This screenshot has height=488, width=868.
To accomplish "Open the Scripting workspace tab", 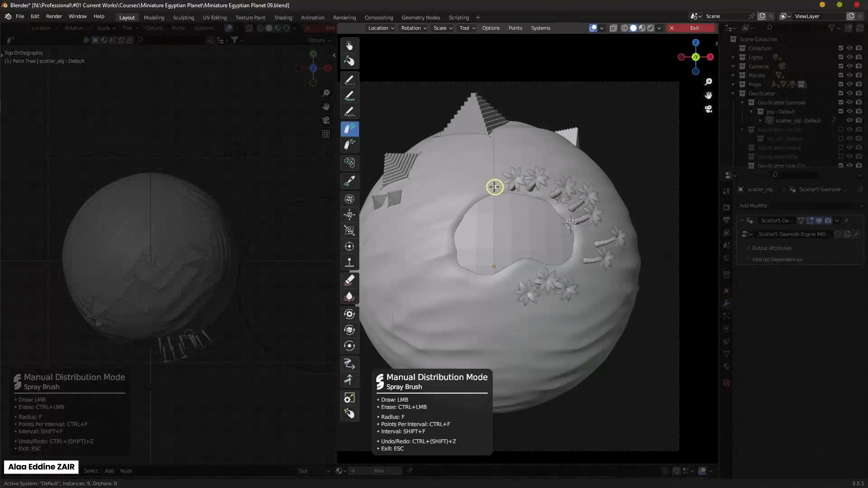I will [x=458, y=18].
